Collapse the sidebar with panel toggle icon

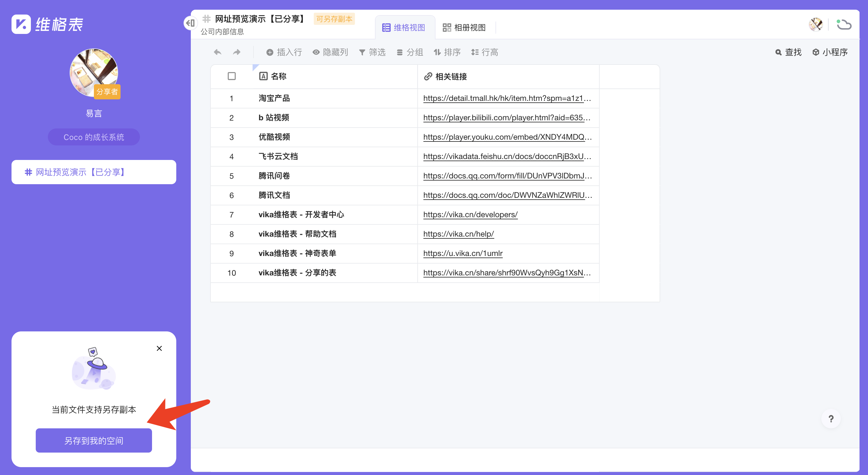tap(190, 23)
